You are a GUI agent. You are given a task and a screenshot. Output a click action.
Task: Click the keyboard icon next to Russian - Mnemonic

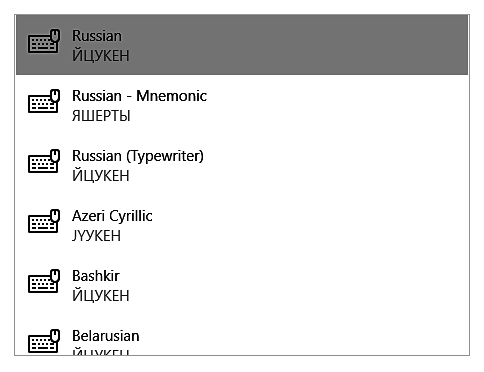point(44,101)
